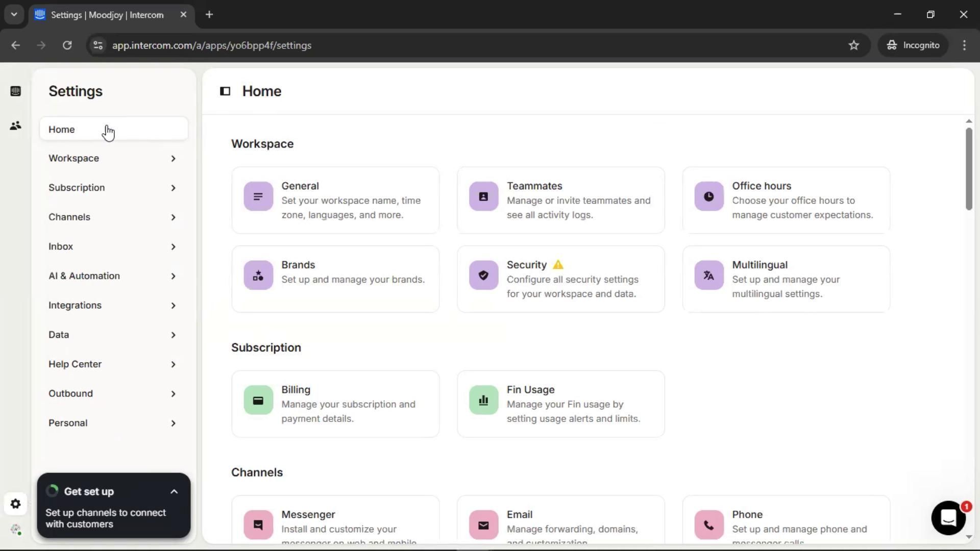Click the Office hours clock icon
Image resolution: width=980 pixels, height=551 pixels.
click(708, 196)
